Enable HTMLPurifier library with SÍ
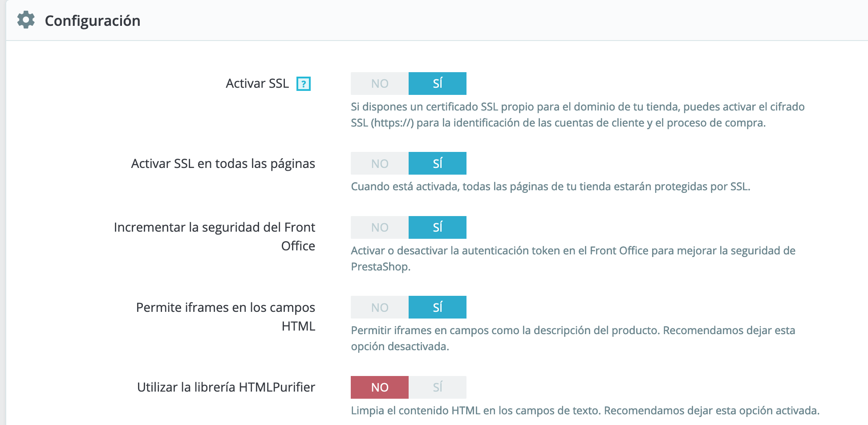 (x=438, y=387)
